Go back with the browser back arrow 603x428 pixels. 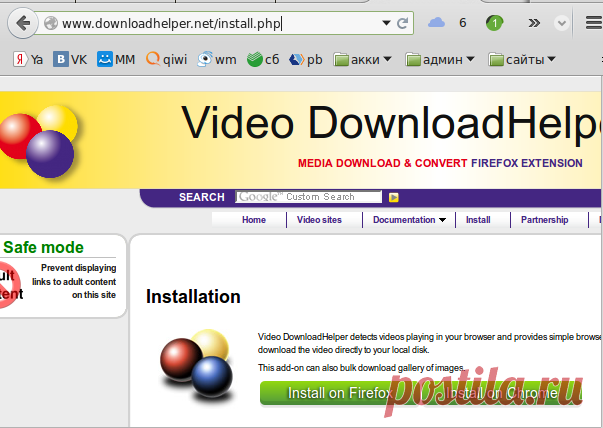[23, 23]
